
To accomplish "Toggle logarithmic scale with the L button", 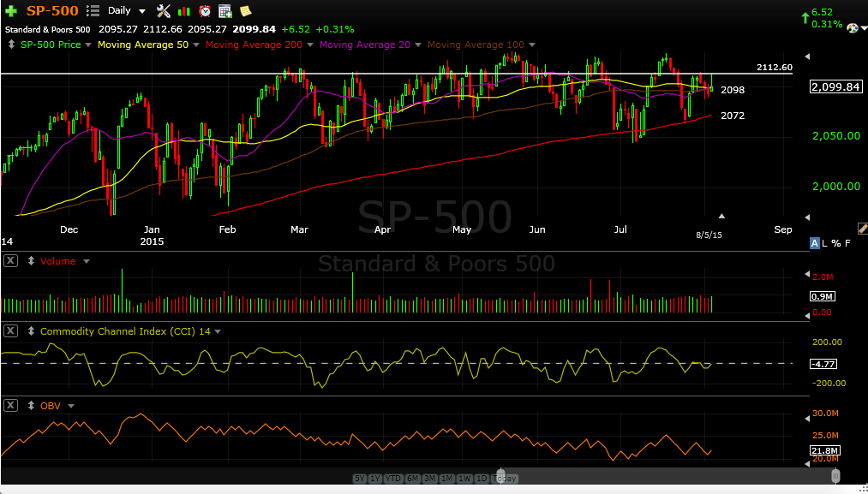I will tap(824, 243).
